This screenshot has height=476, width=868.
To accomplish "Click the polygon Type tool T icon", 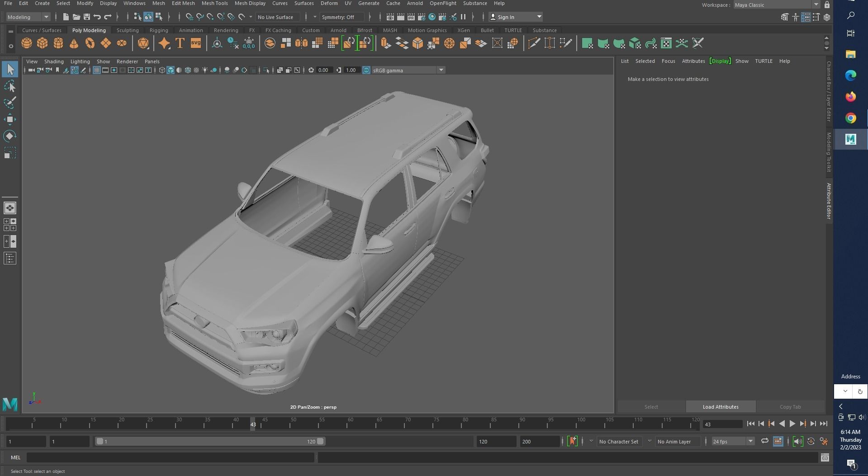I will (x=180, y=43).
